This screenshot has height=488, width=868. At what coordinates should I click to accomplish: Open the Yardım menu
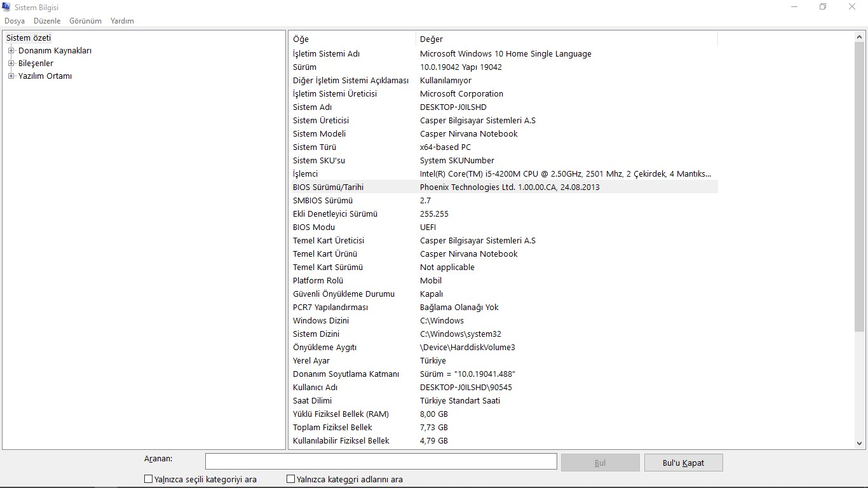tap(122, 21)
